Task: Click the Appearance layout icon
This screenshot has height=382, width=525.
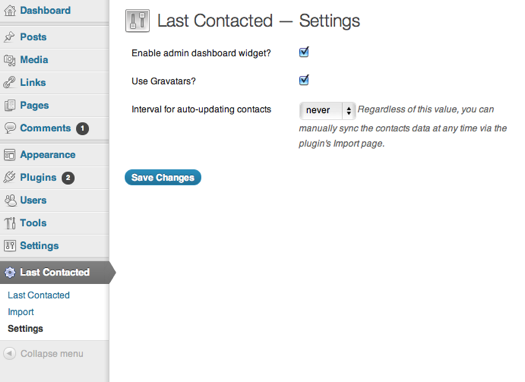Action: pos(10,155)
